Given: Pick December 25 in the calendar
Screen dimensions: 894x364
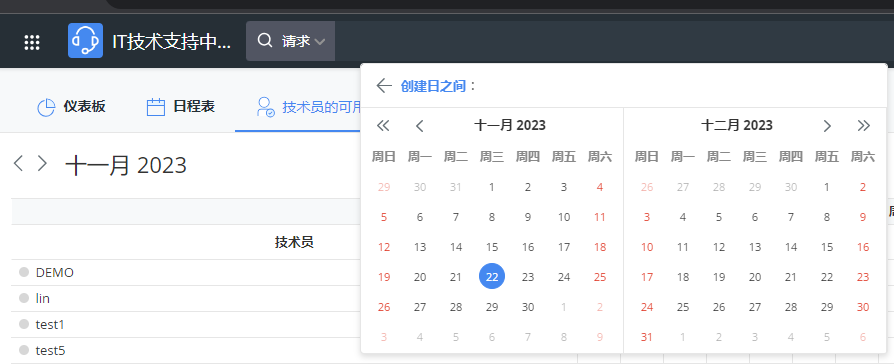Looking at the screenshot, I should 683,307.
